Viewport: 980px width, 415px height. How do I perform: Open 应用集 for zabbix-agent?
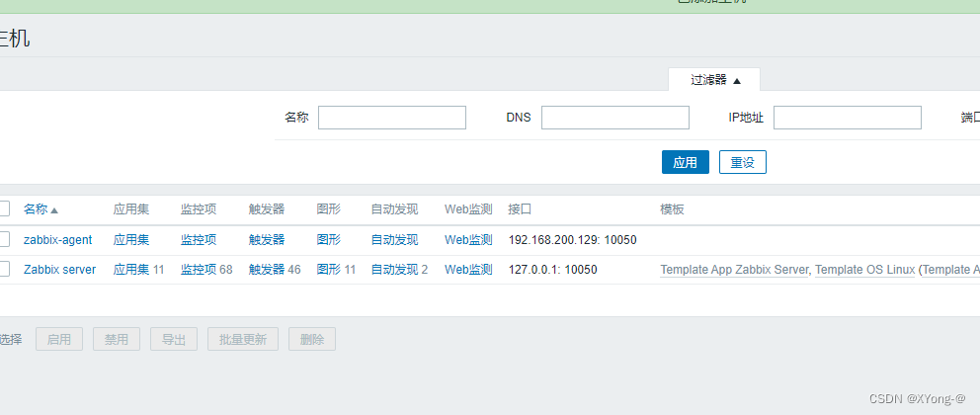pyautogui.click(x=131, y=240)
